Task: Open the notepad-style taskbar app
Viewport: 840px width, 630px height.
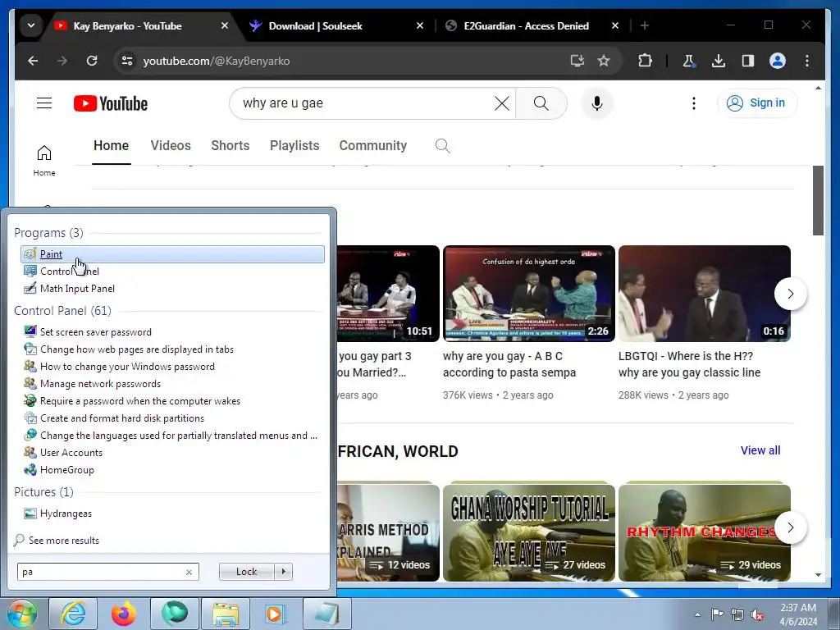Action: pos(327,614)
